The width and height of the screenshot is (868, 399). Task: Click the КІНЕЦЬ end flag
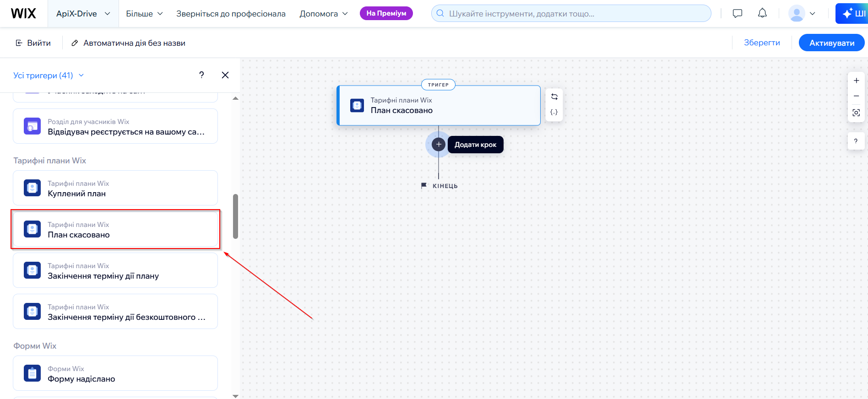(439, 186)
